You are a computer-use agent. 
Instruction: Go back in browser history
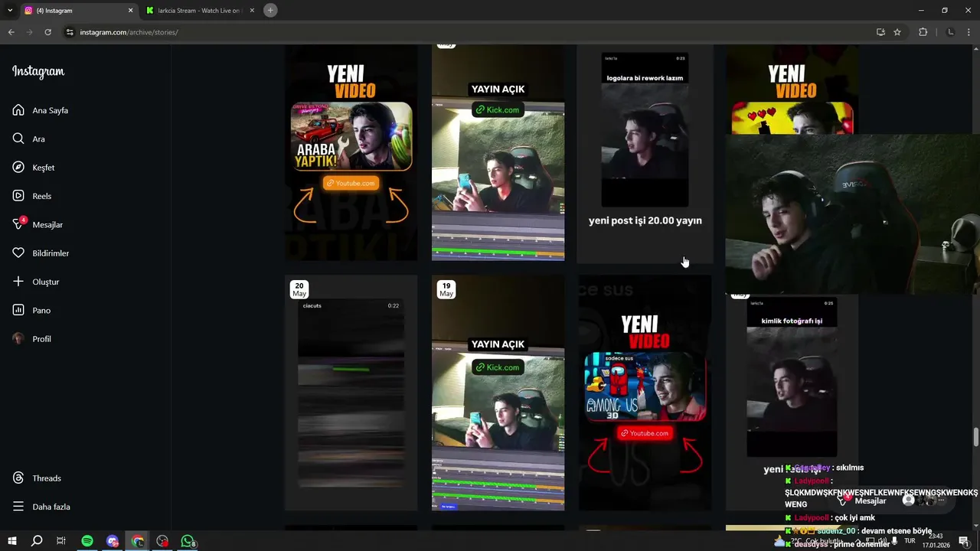[11, 32]
